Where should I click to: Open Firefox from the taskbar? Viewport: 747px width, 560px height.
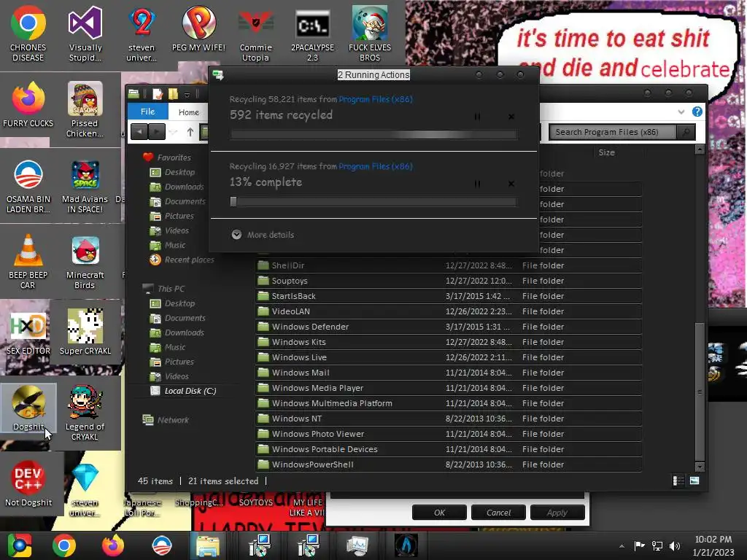click(x=113, y=545)
